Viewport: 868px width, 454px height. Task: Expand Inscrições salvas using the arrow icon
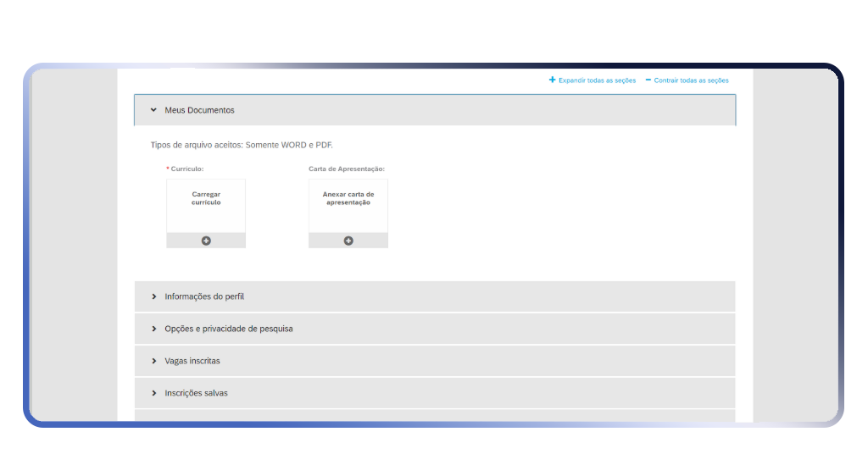click(153, 393)
